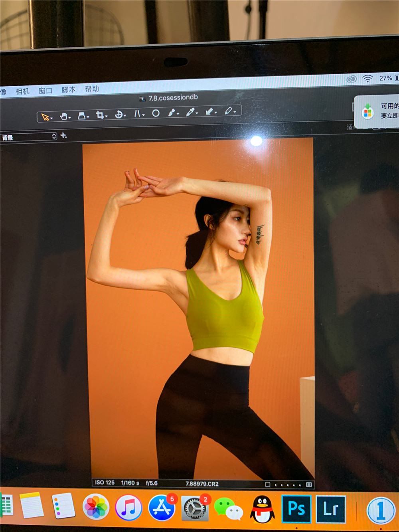Select the Draw mask brush tool
This screenshot has width=399, height=532.
(172, 113)
